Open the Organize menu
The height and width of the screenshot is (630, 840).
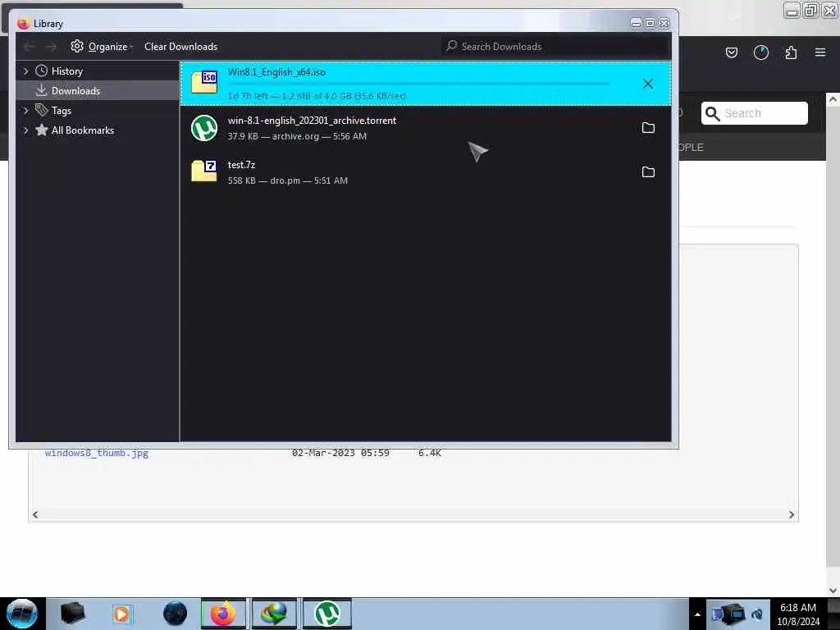(102, 47)
